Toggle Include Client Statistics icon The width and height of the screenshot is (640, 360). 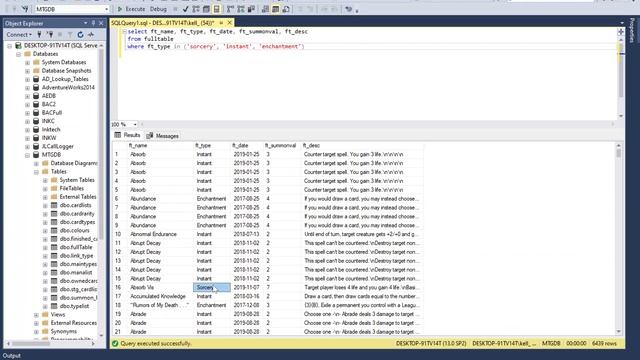251,9
